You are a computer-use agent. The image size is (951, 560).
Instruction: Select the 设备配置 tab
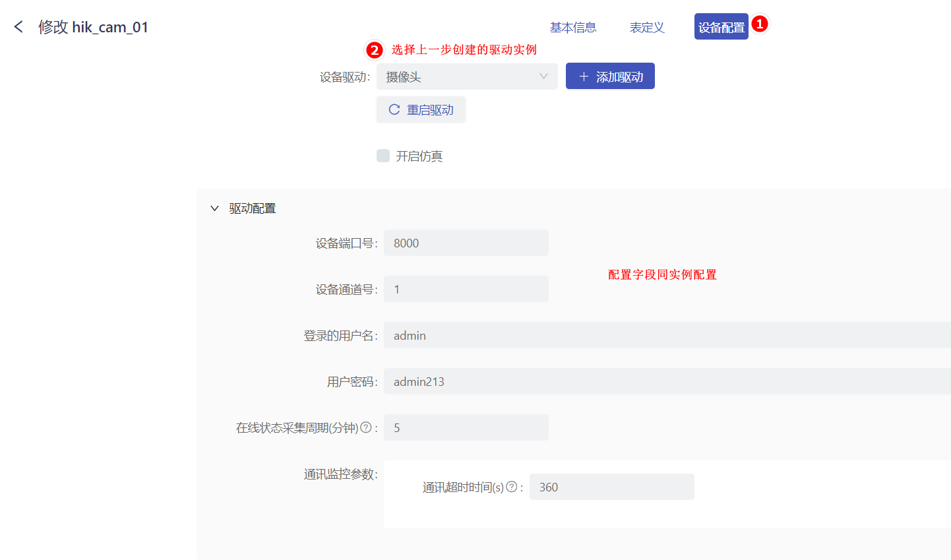coord(721,27)
